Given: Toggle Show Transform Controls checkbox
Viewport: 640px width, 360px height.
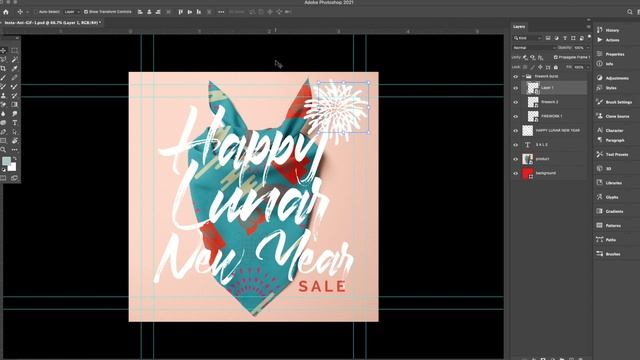Looking at the screenshot, I should point(86,12).
